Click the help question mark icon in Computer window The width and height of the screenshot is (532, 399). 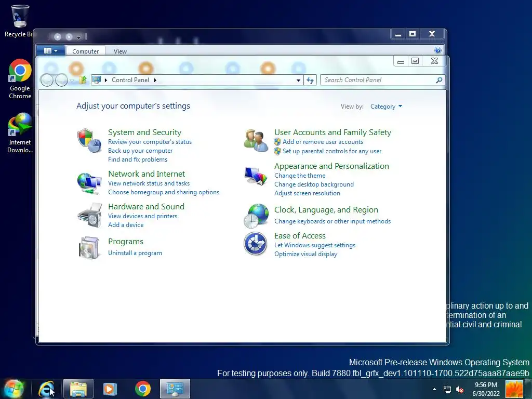[x=437, y=50]
